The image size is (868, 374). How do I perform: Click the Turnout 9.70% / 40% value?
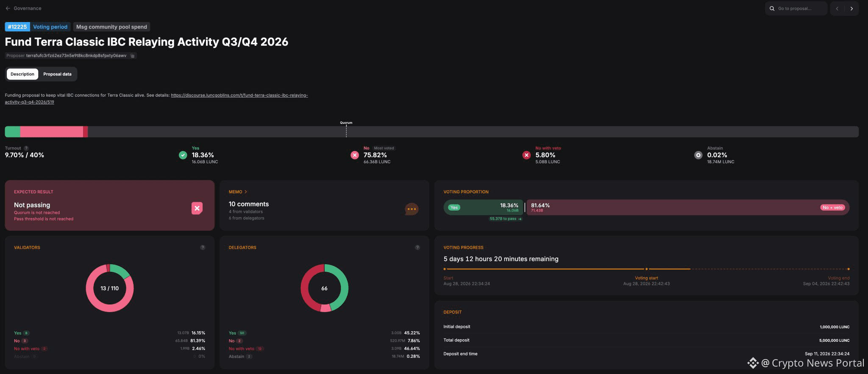(25, 155)
